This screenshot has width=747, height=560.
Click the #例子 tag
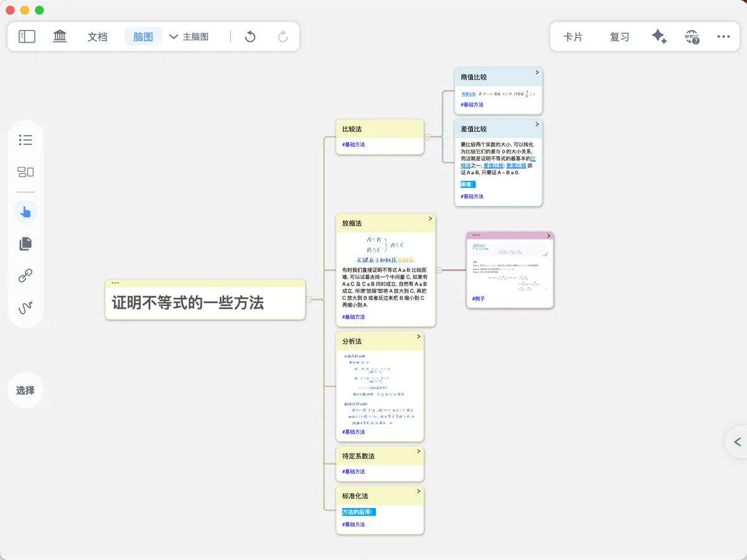point(478,299)
